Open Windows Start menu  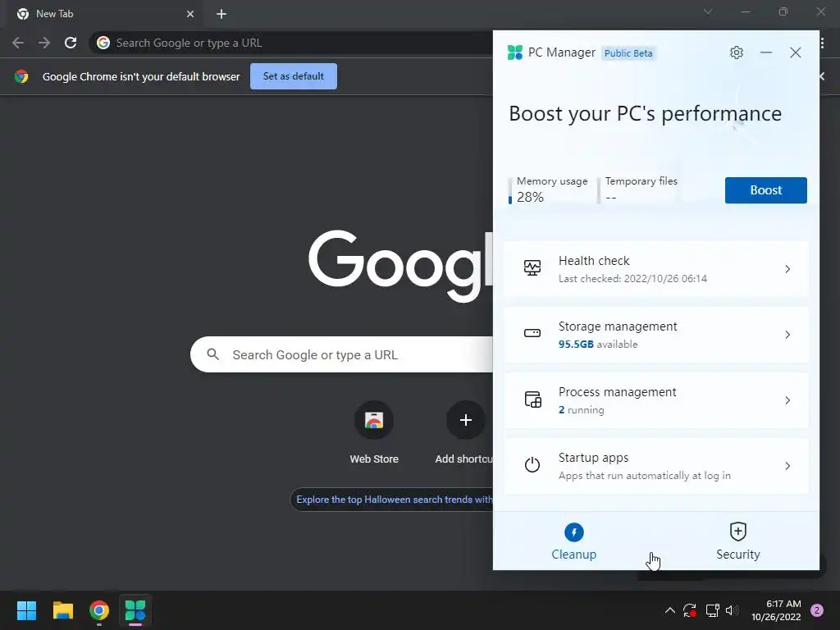tap(26, 610)
